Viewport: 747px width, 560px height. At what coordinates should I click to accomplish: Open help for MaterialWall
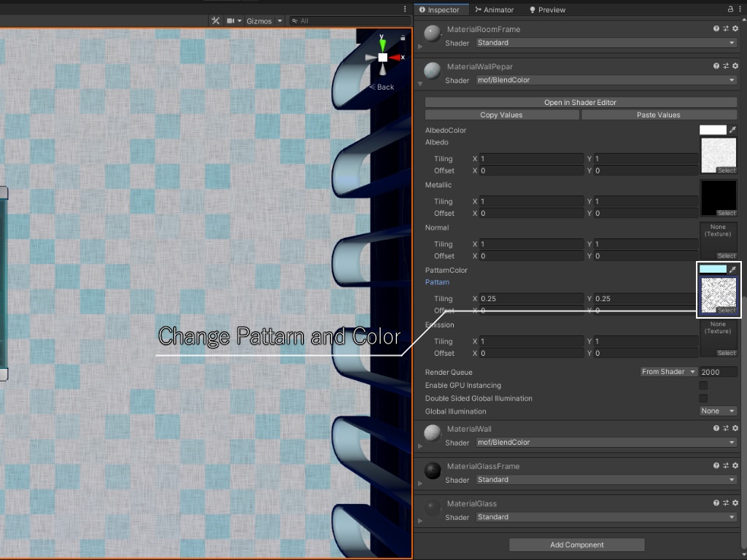tap(716, 428)
